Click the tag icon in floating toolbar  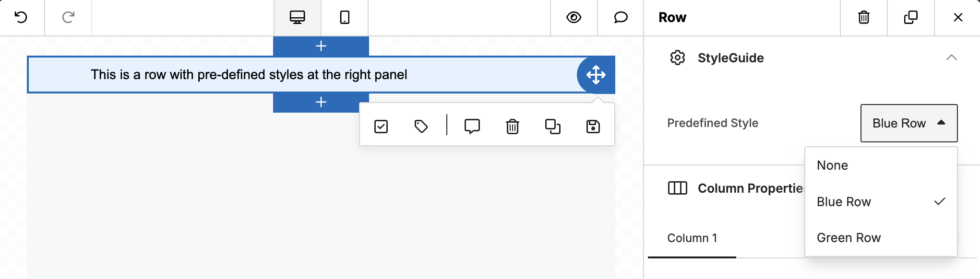point(421,127)
